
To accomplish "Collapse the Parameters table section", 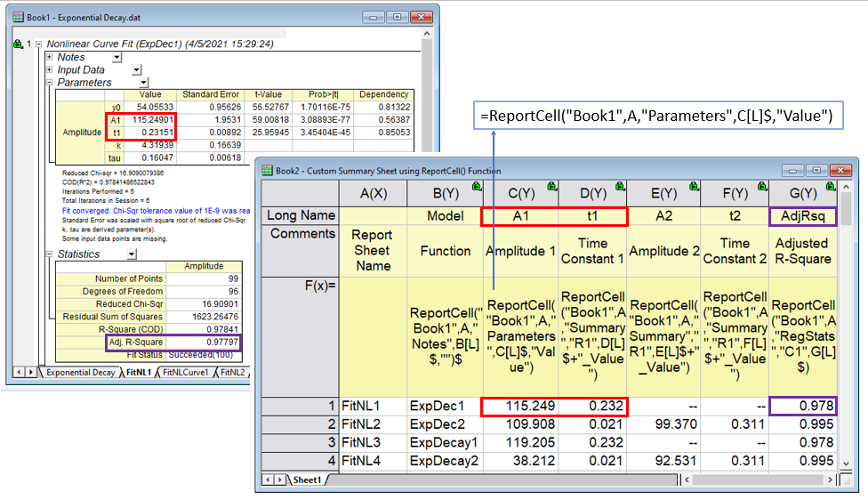I will pos(50,82).
